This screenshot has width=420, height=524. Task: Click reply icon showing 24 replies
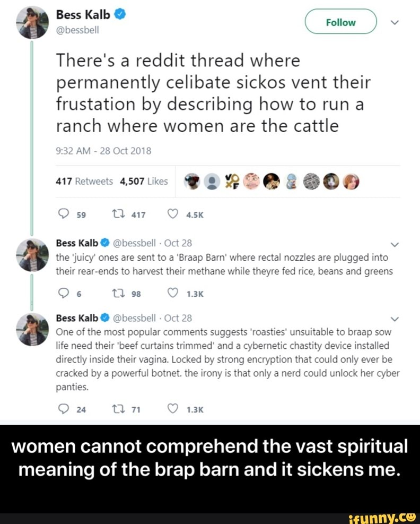click(x=64, y=409)
